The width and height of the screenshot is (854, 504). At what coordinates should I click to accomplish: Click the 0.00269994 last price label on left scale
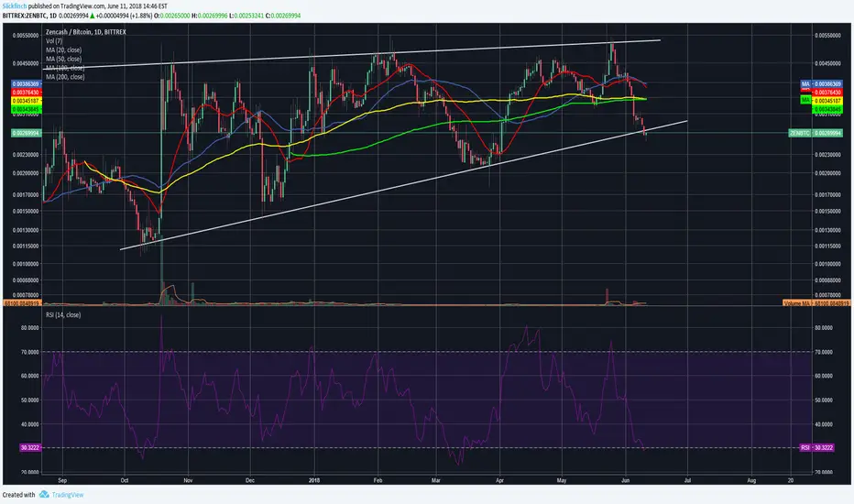[27, 133]
